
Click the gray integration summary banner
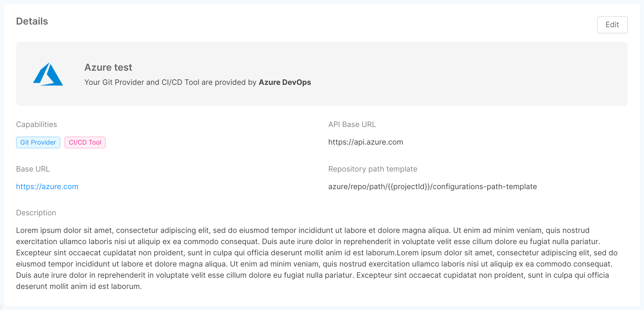[322, 74]
